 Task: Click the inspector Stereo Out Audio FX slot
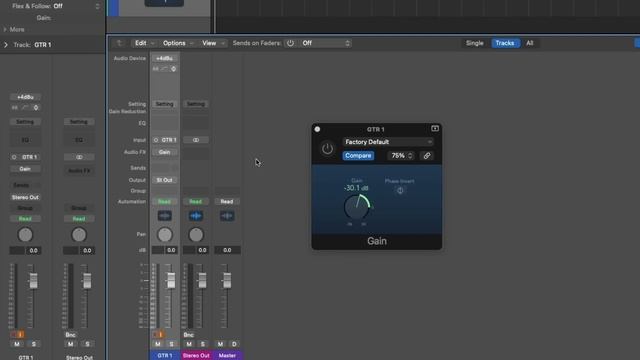pyautogui.click(x=79, y=171)
